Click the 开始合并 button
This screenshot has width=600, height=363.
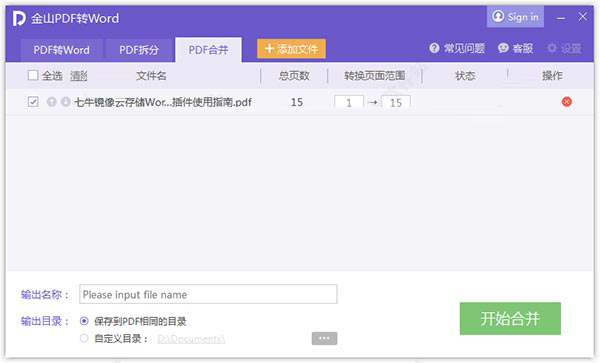coord(510,319)
